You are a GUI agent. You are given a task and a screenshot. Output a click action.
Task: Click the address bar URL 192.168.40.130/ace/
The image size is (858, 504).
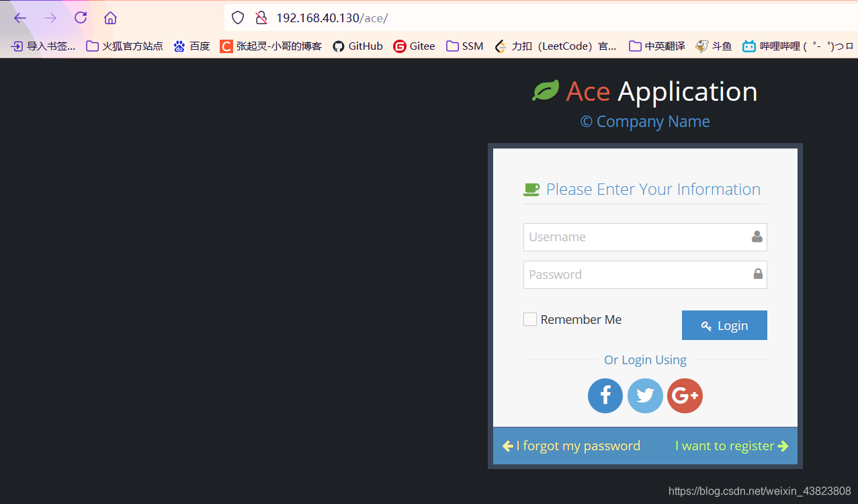pyautogui.click(x=332, y=18)
